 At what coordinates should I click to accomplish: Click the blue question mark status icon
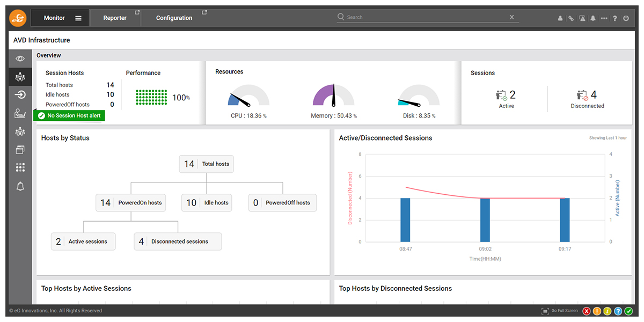(618, 311)
